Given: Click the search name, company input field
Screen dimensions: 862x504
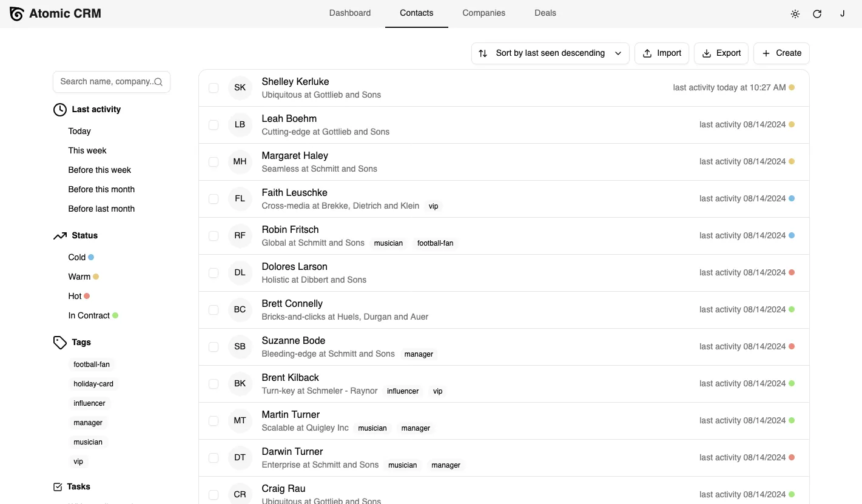Looking at the screenshot, I should click(x=111, y=81).
